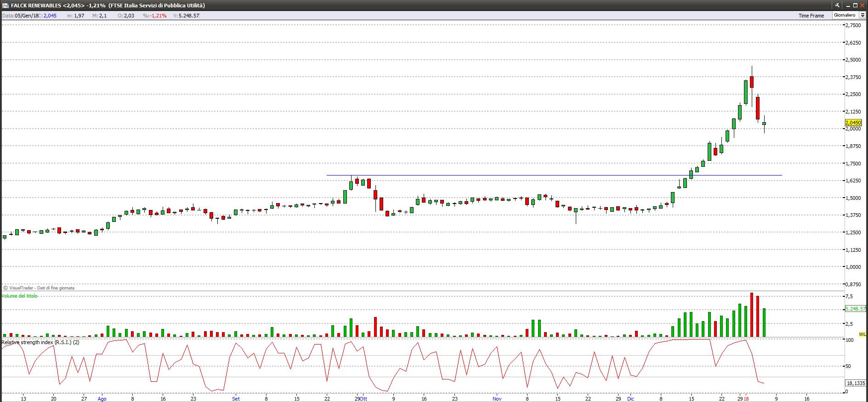Image resolution: width=868 pixels, height=402 pixels.
Task: Minimize the chart window
Action: point(847,5)
